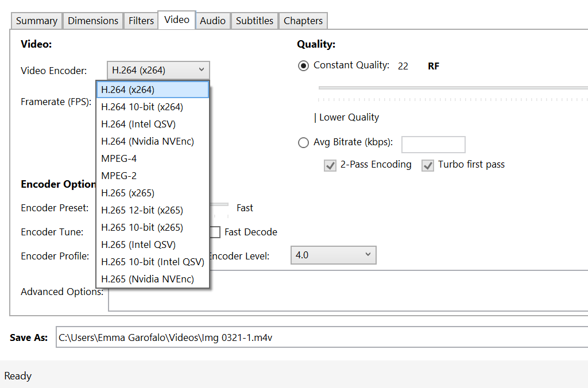The height and width of the screenshot is (388, 588).
Task: Go to the Filters tab
Action: pyautogui.click(x=141, y=21)
